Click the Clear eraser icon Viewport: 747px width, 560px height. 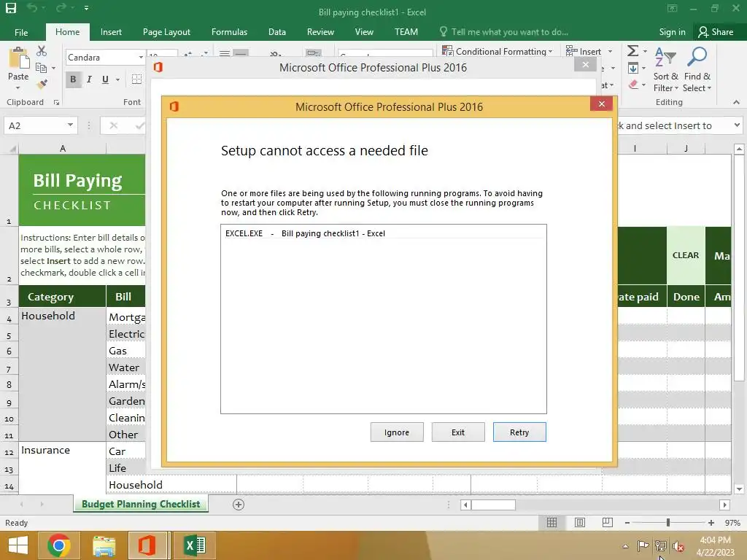tap(633, 85)
